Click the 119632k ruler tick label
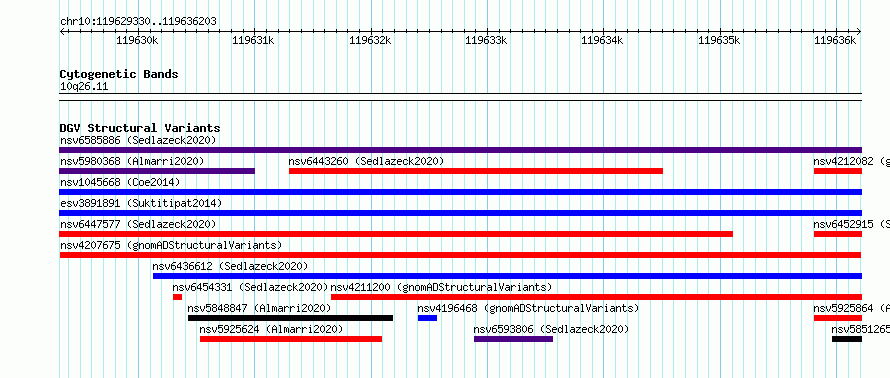The height and width of the screenshot is (378, 890). point(370,40)
